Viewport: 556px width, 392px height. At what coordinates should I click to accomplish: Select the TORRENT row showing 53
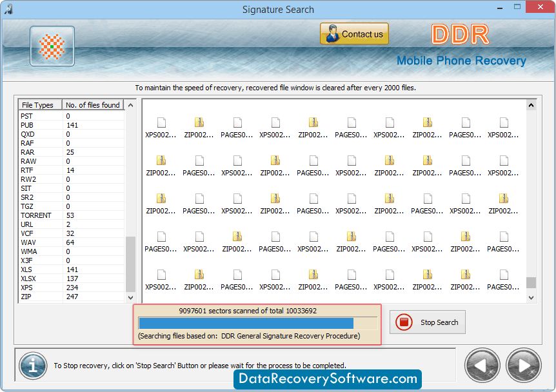pyautogui.click(x=72, y=215)
